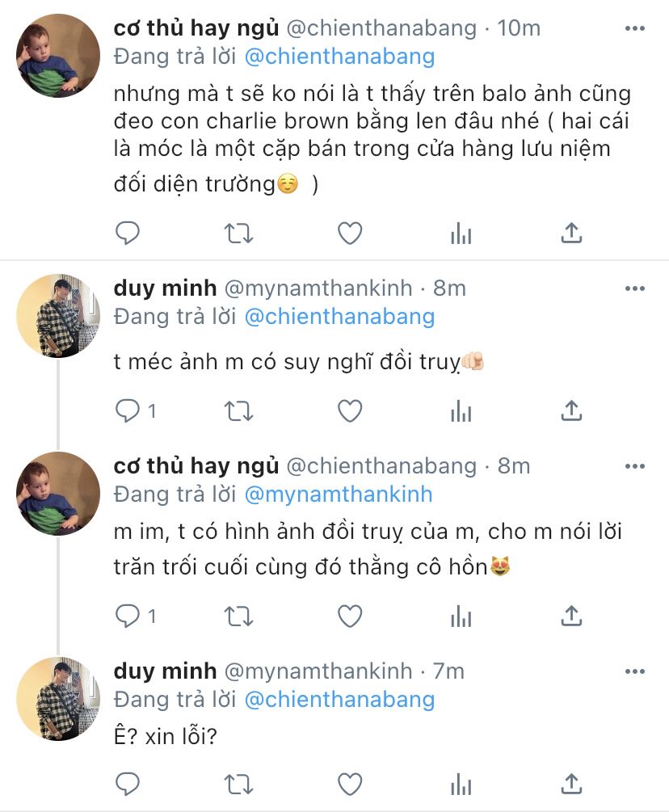
Task: Share the first tweet by chienthanabang
Action: click(x=571, y=234)
